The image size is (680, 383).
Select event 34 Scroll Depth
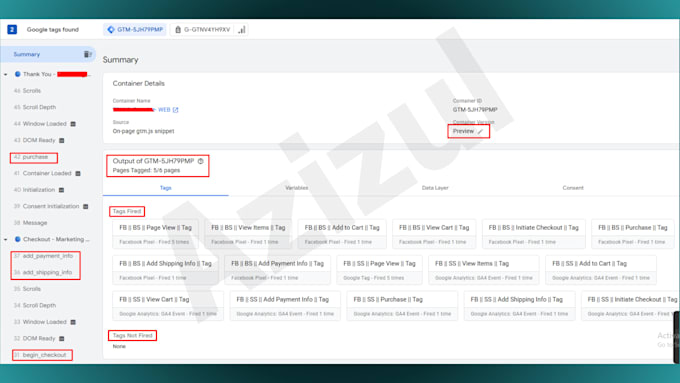[x=35, y=305]
